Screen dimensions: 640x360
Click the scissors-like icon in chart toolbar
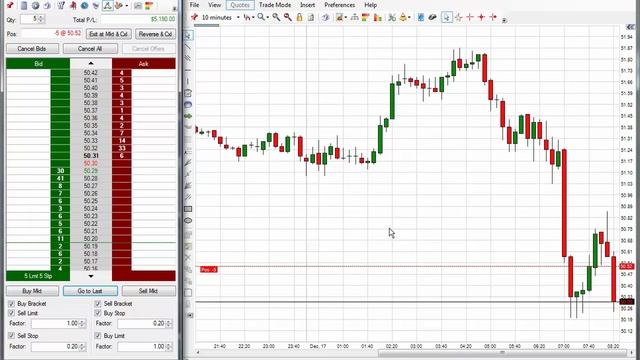pos(392,17)
